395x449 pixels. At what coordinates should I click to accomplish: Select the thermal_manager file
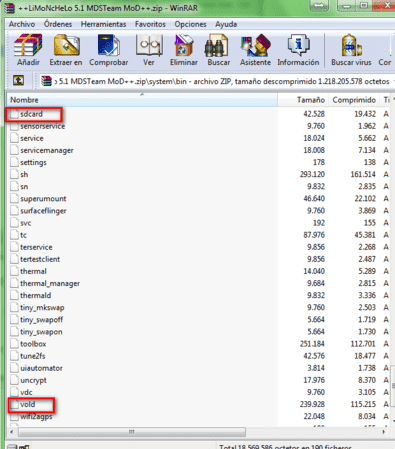(50, 284)
